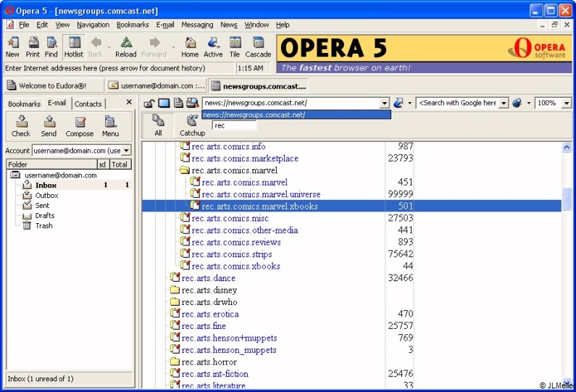Click the Send mail icon
The width and height of the screenshot is (576, 392).
(x=49, y=126)
